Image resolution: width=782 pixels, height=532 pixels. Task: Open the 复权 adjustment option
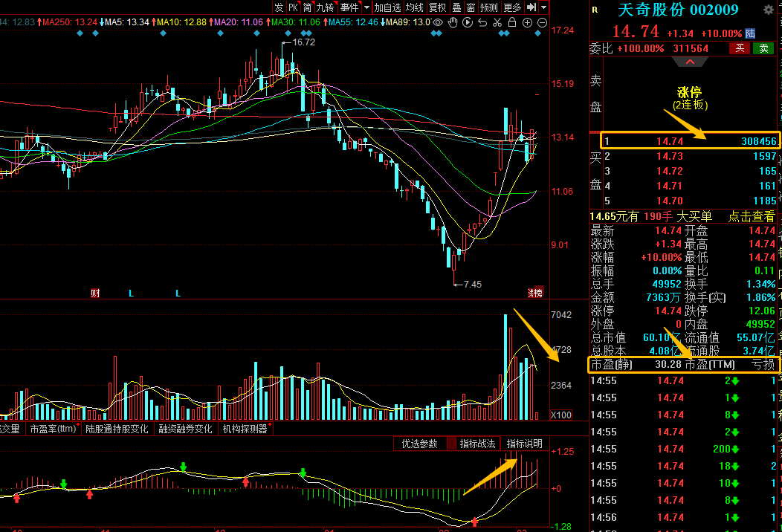[x=437, y=7]
